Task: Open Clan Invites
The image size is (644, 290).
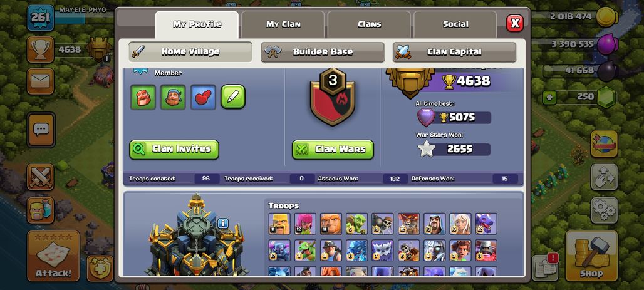Action: (174, 150)
